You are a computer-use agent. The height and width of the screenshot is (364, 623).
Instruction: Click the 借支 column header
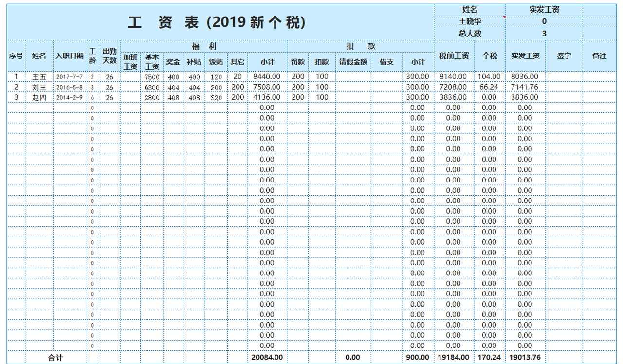pyautogui.click(x=386, y=62)
